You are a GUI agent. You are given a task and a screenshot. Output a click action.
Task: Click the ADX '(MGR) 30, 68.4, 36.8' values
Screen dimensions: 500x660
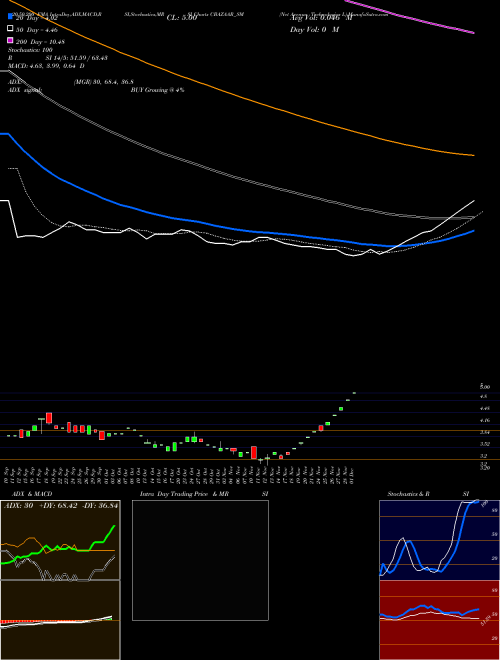pos(104,82)
